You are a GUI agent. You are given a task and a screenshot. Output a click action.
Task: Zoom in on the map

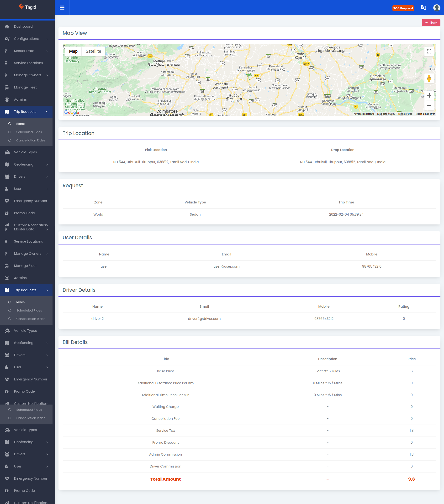(x=429, y=95)
